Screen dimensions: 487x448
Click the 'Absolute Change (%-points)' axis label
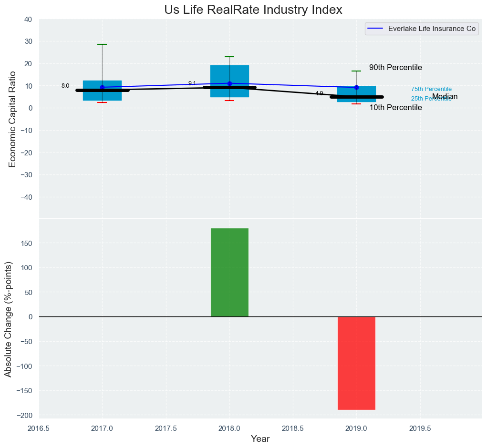click(x=8, y=319)
